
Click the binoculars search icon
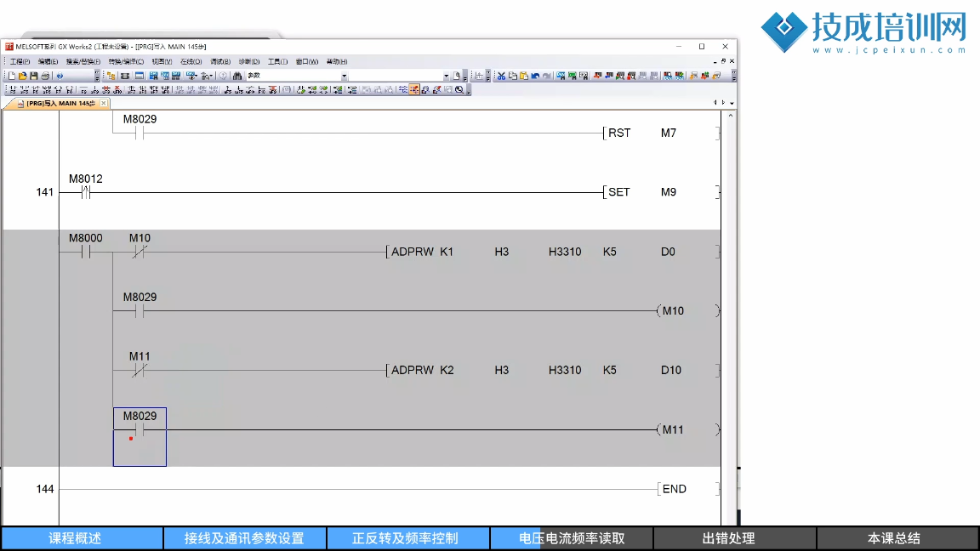click(x=237, y=76)
